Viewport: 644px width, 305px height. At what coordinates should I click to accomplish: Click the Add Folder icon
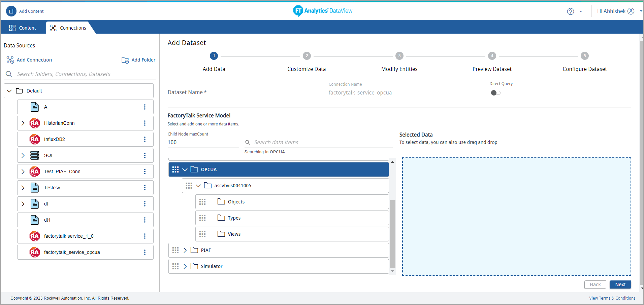[125, 60]
